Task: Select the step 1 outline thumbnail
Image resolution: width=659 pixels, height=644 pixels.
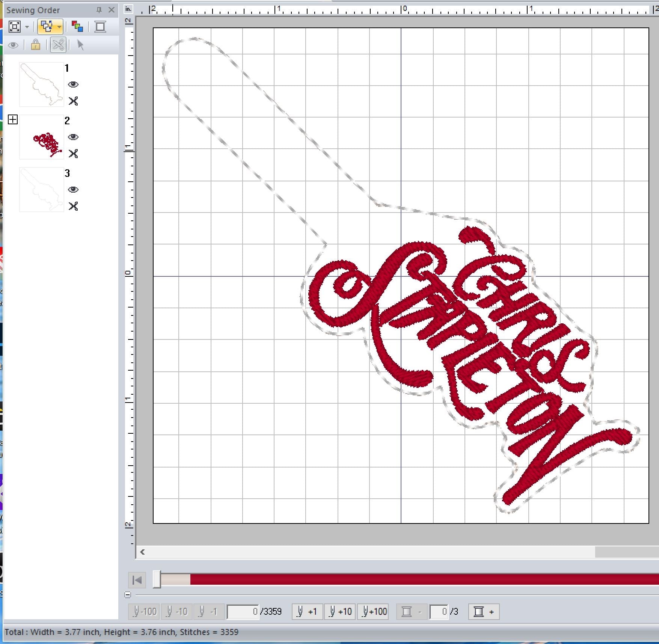Action: click(x=41, y=84)
